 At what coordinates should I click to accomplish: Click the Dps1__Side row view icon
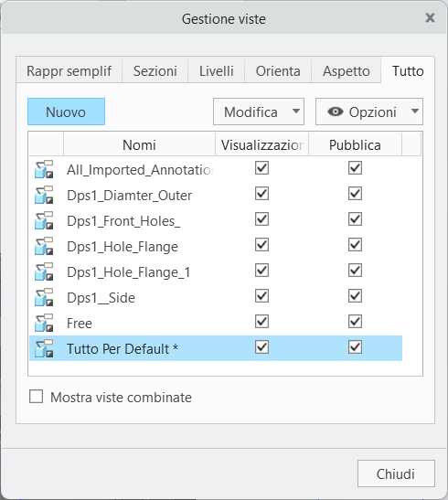click(44, 297)
